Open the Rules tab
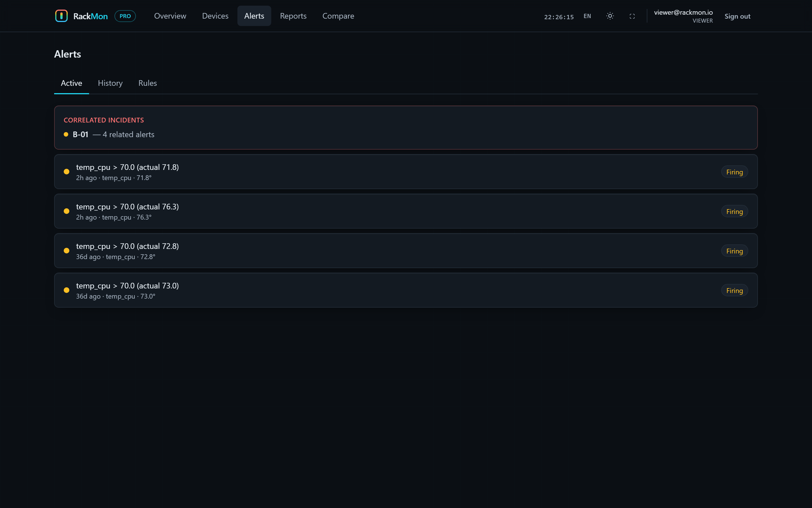Viewport: 812px width, 508px height. click(148, 83)
